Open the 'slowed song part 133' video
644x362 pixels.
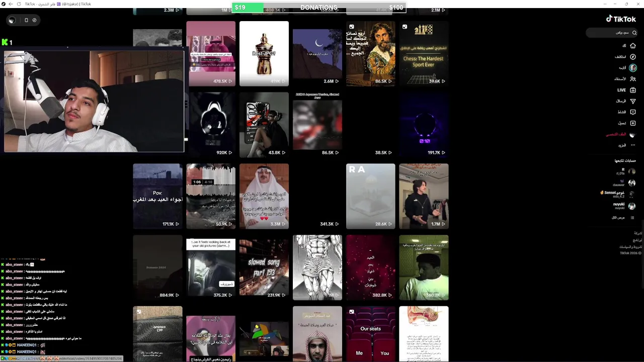click(x=264, y=267)
